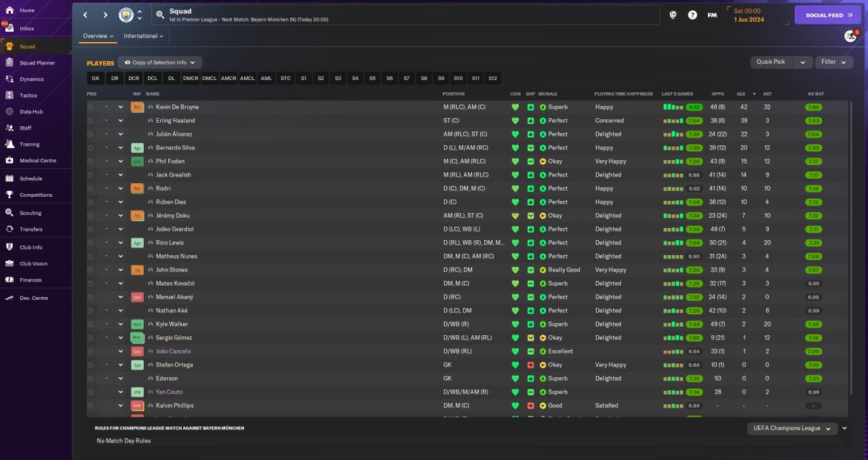Toggle pick circle for Rodri
Screen dimensions: 868x460
pos(91,189)
